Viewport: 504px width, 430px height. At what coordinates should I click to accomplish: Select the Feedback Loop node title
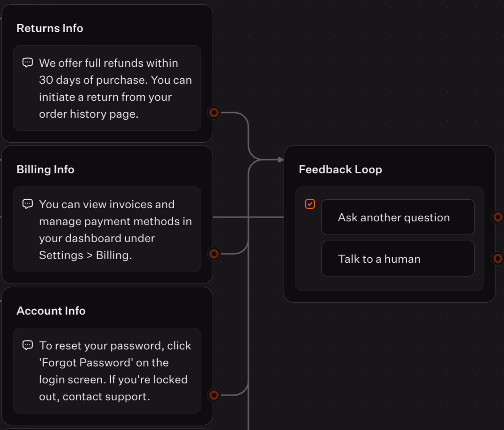pyautogui.click(x=340, y=170)
